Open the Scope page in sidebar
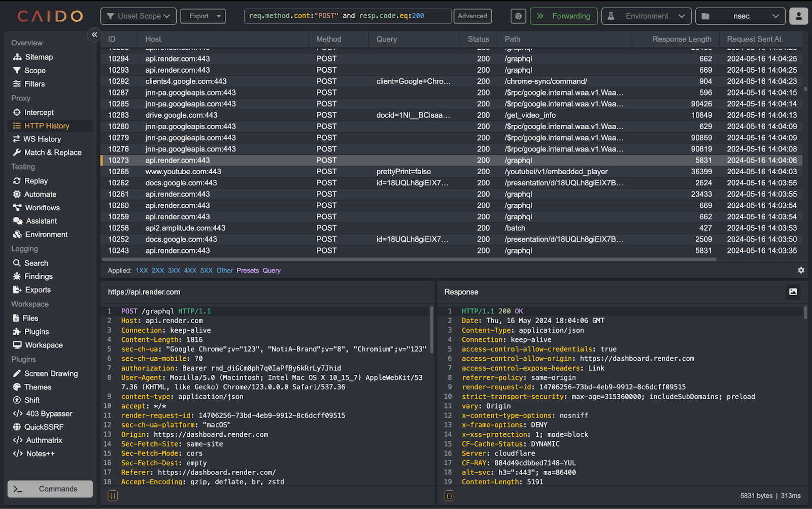The image size is (812, 509). [x=29, y=71]
